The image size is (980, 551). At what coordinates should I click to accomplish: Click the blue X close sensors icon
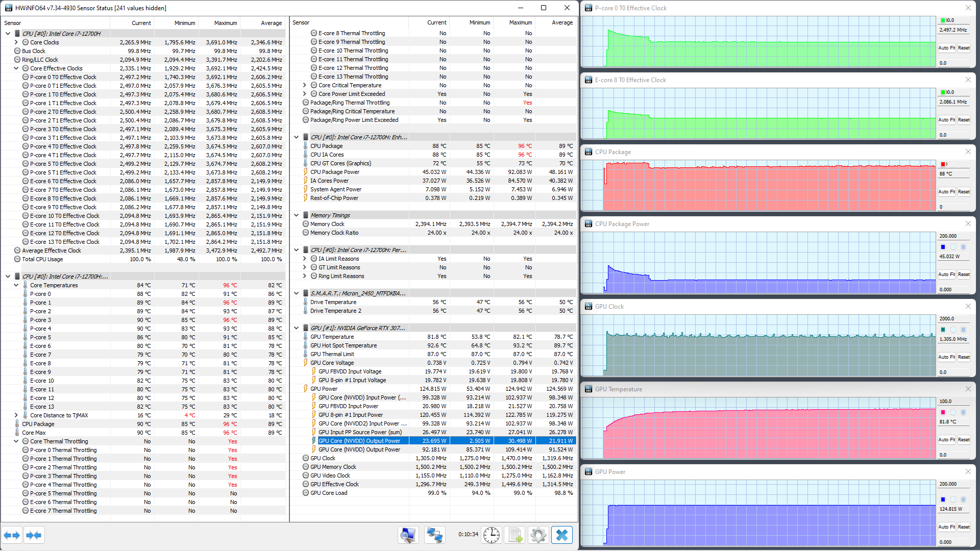tap(561, 535)
